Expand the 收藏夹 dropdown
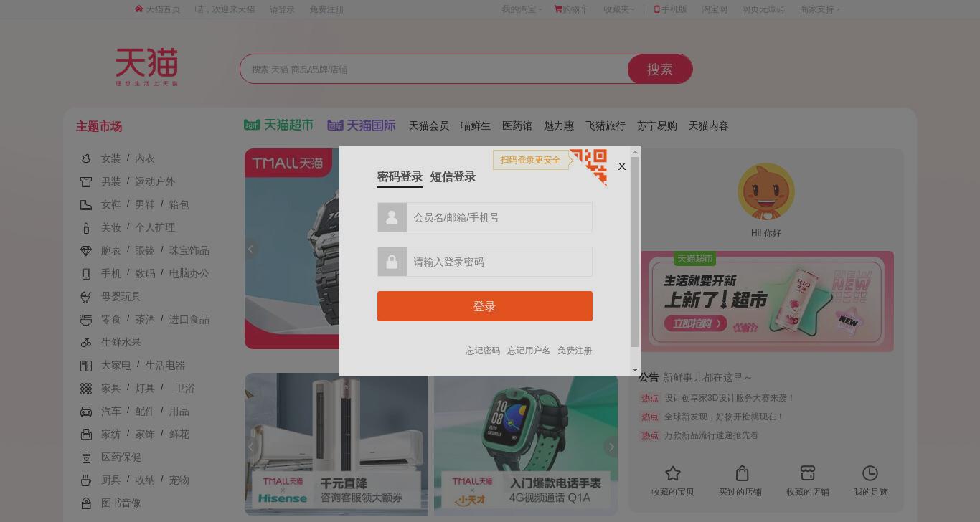 pyautogui.click(x=618, y=9)
